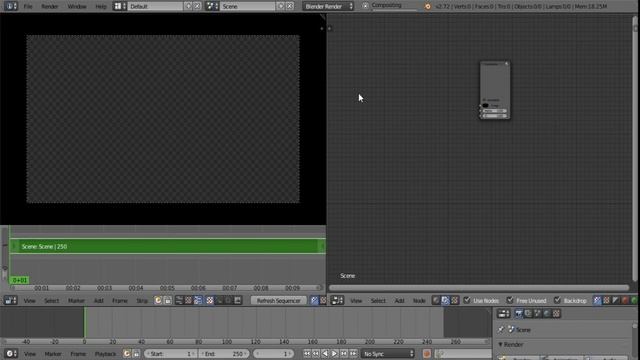Open the Info editor type selector

tap(11, 6)
